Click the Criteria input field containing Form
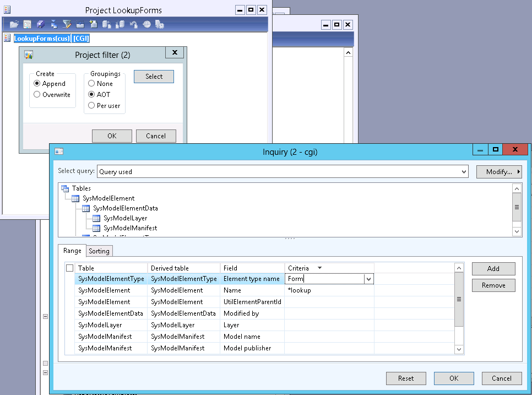Image resolution: width=532 pixels, height=395 pixels. pos(324,279)
